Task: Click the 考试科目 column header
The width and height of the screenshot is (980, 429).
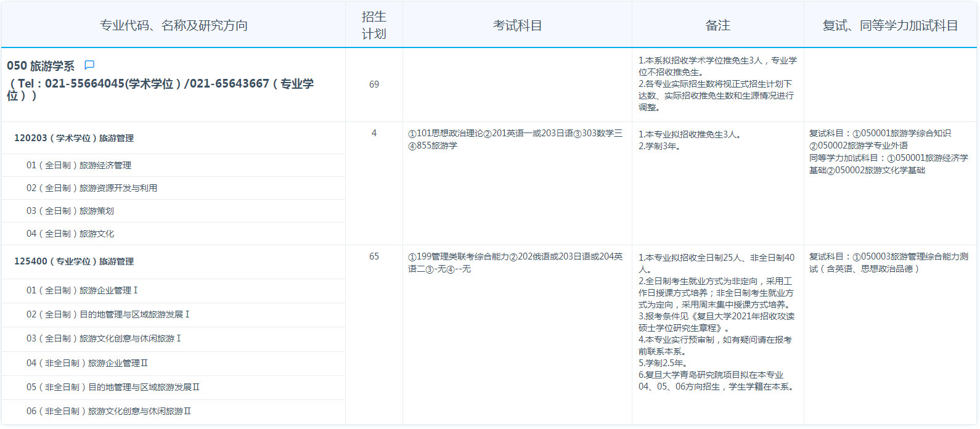Action: (517, 25)
